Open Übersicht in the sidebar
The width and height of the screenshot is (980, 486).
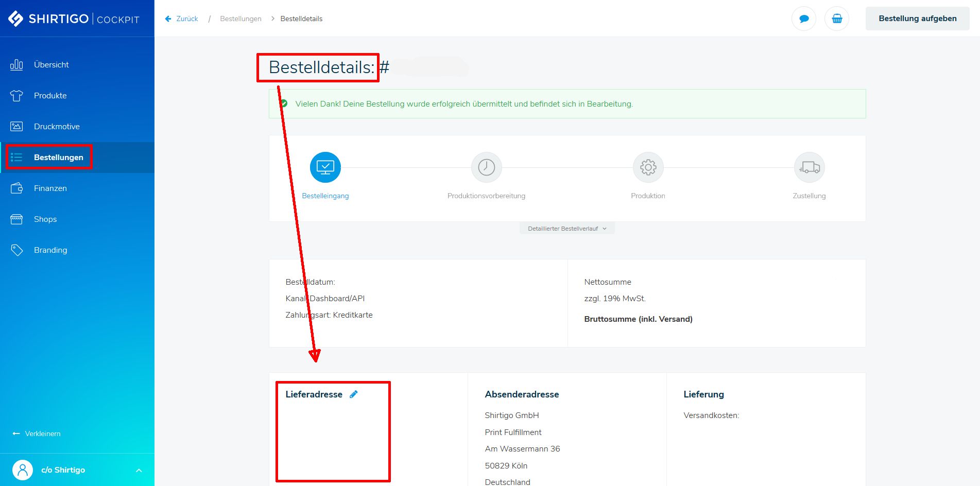point(51,65)
